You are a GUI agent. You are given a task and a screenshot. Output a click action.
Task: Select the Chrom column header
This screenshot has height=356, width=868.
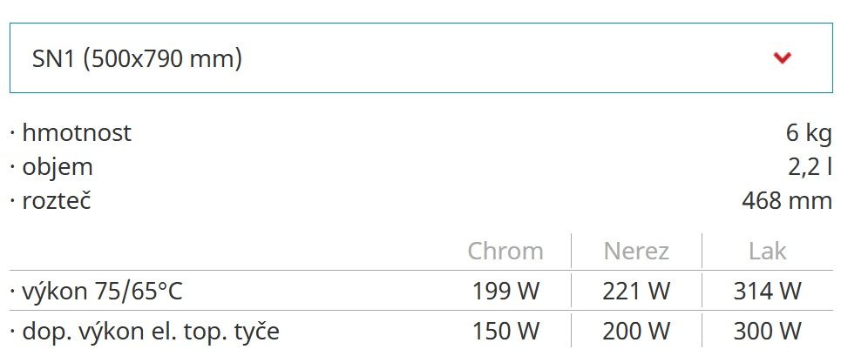click(505, 252)
